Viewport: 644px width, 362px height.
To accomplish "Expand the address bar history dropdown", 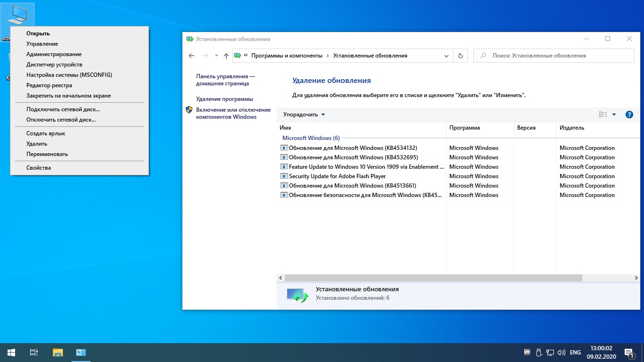I will [446, 56].
